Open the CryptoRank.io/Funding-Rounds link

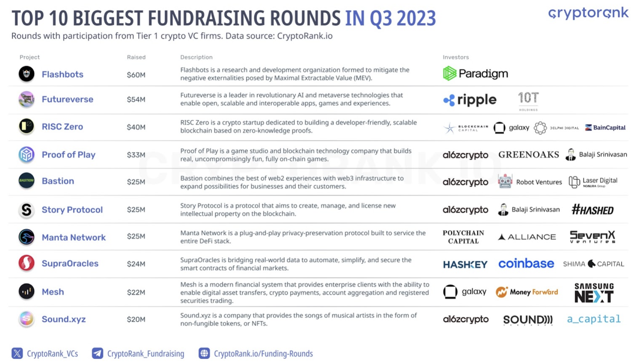coord(263,353)
